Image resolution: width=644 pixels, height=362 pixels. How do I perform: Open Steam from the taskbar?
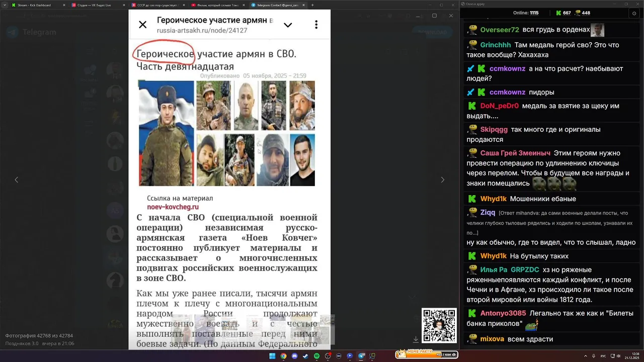coord(305,356)
